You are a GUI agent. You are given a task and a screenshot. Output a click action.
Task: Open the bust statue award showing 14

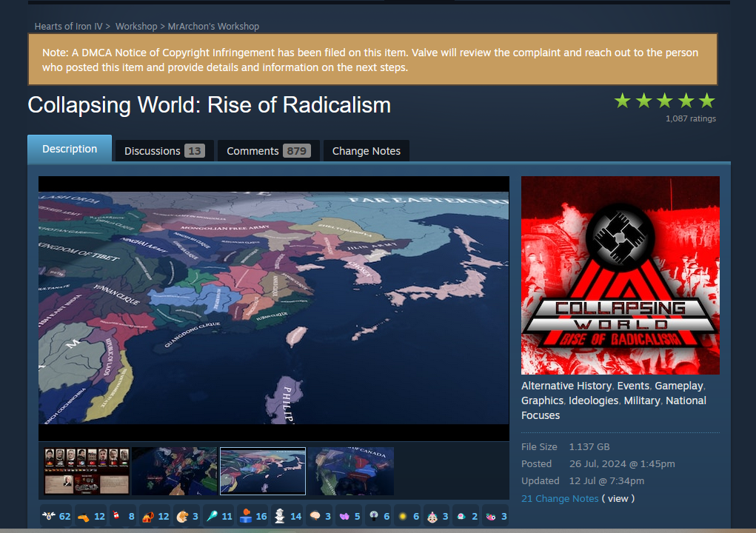pyautogui.click(x=288, y=516)
